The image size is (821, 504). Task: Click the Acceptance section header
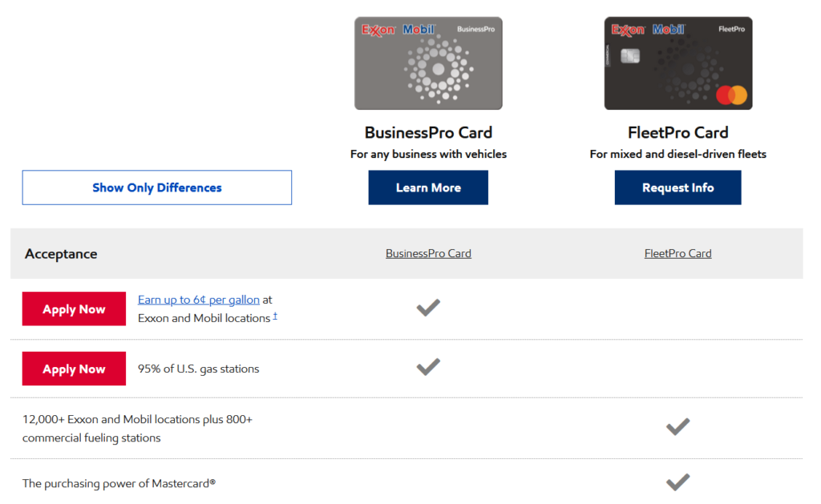[x=61, y=253]
